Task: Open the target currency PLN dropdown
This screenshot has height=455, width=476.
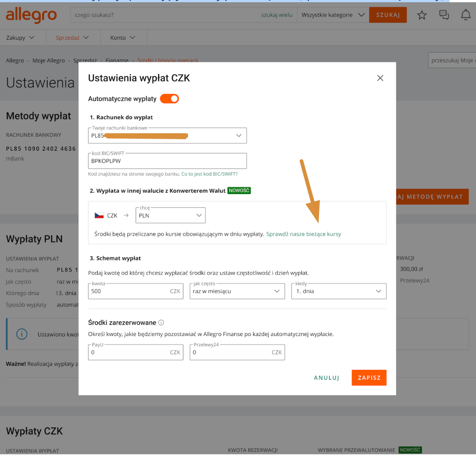Action: (x=170, y=216)
